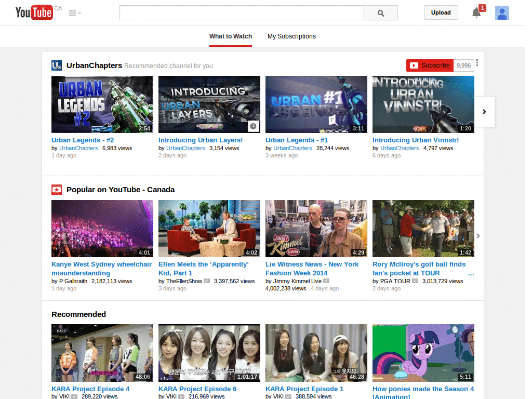Click the Recommended section heading
Image resolution: width=532 pixels, height=399 pixels.
[79, 314]
